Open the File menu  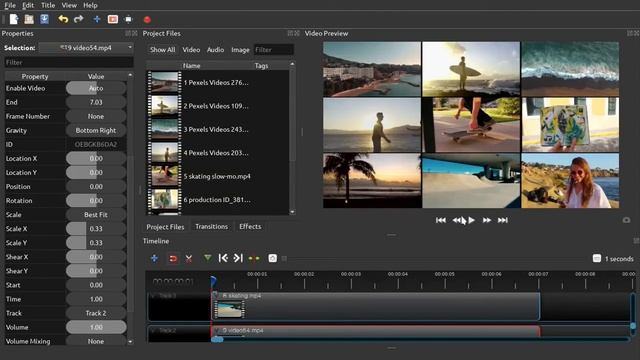click(10, 5)
